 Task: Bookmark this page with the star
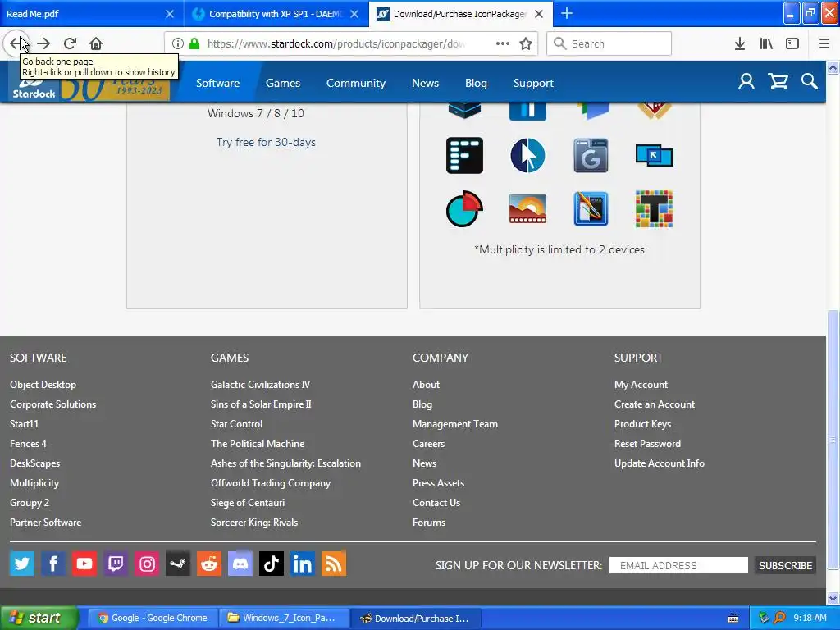click(526, 43)
